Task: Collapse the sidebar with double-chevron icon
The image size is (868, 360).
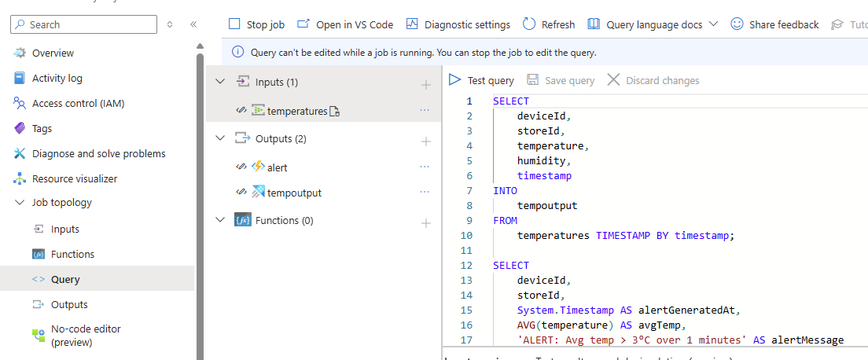Action: (193, 24)
